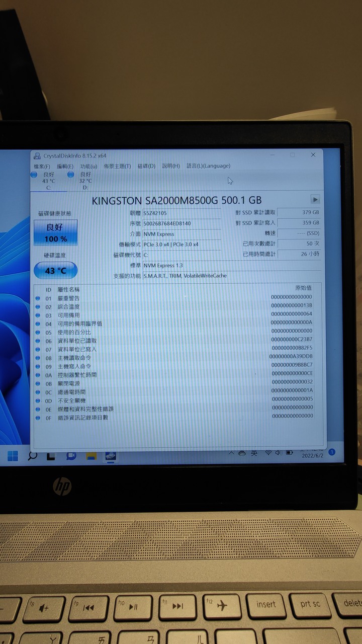Image resolution: width=362 pixels, height=644 pixels.
Task: Click the 屬性名稱 column header
Action: pyautogui.click(x=68, y=290)
